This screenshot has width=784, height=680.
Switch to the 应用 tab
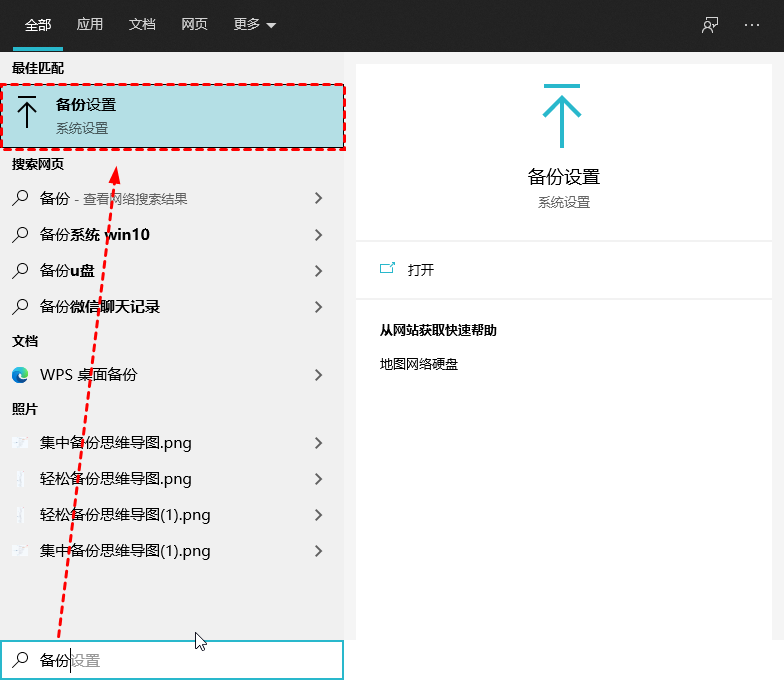coord(90,25)
